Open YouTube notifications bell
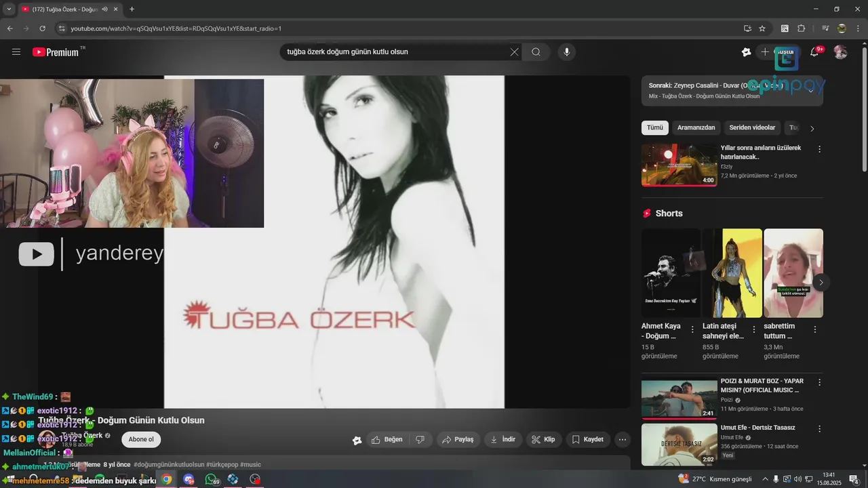 pos(815,52)
